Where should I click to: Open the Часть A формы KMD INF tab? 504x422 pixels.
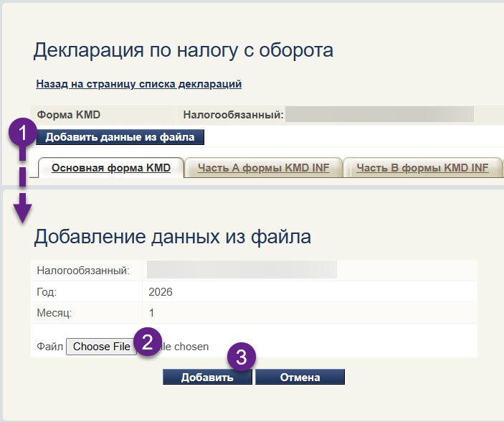point(263,168)
